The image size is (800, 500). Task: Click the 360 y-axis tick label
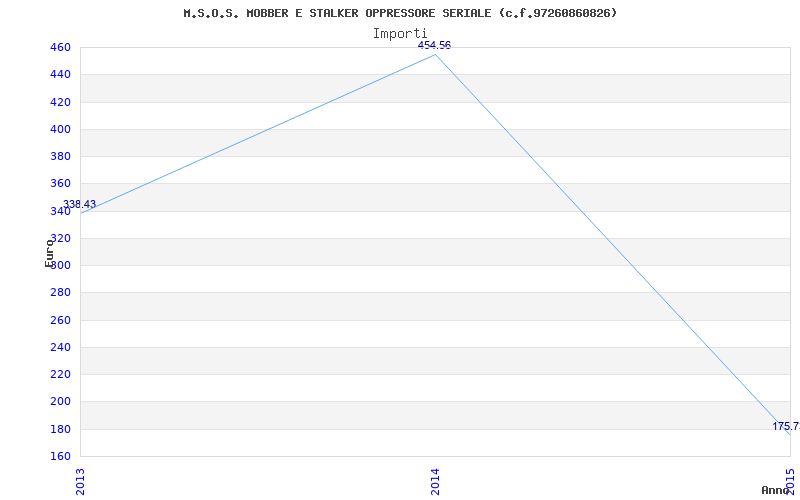[60, 184]
